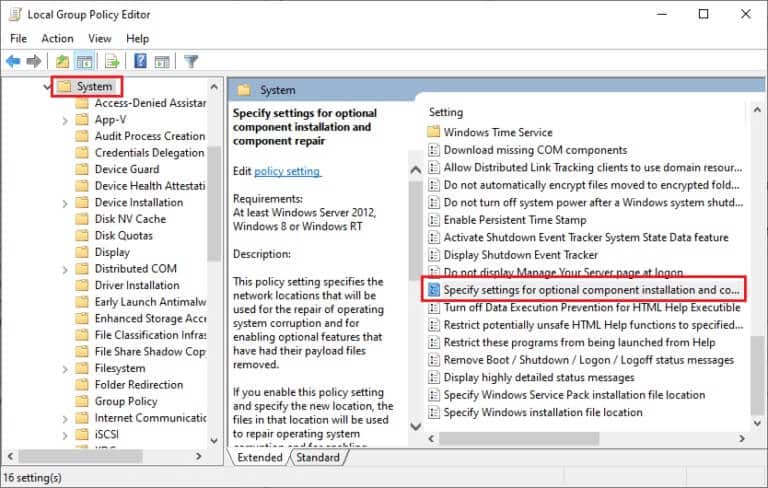Select Audit Process Creation folder
The image size is (768, 488).
click(141, 136)
